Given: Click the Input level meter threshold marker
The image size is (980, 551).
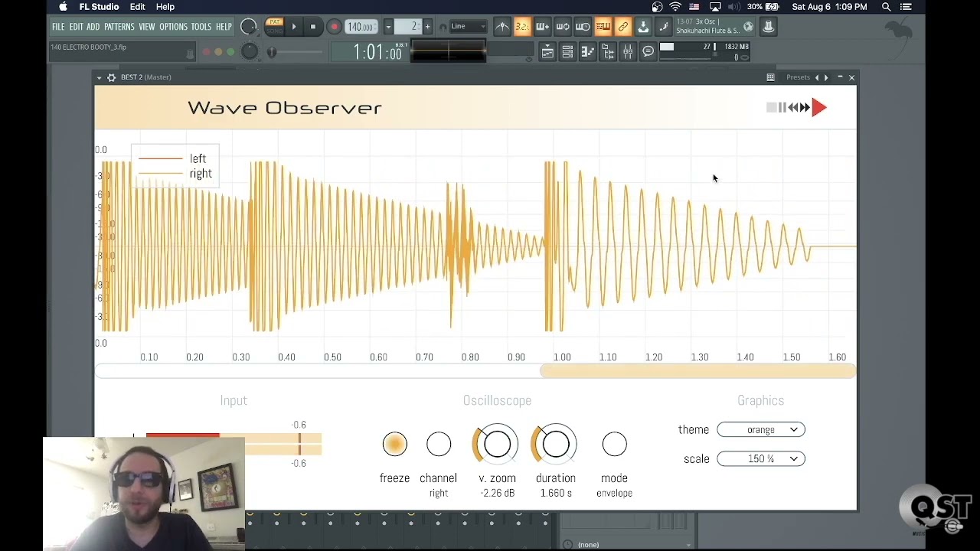Looking at the screenshot, I should (x=299, y=444).
